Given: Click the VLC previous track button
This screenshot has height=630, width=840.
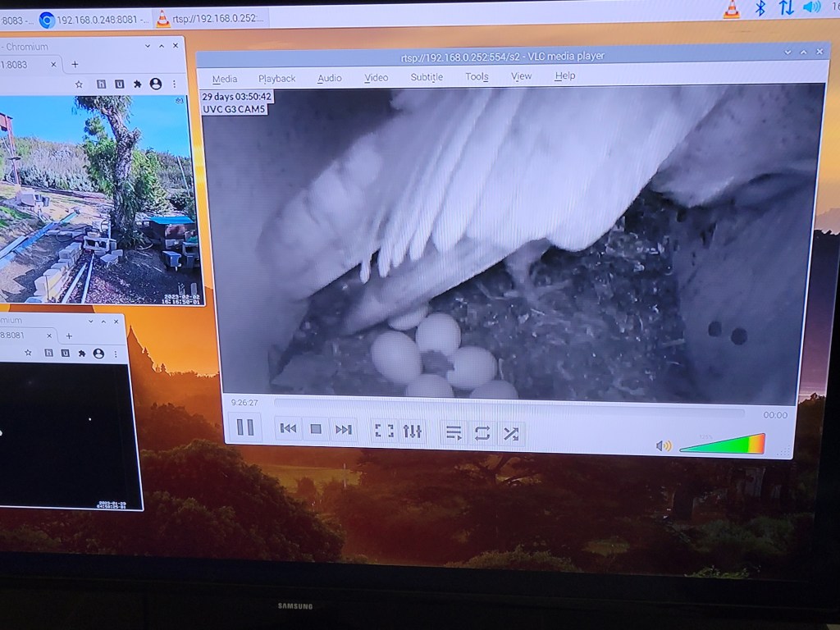Looking at the screenshot, I should [288, 429].
